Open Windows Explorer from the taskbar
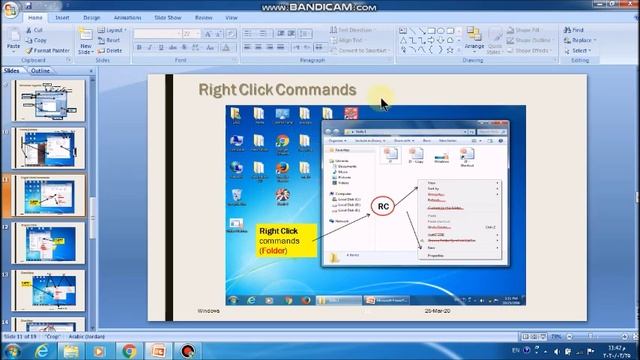The image size is (640, 360). (71, 351)
